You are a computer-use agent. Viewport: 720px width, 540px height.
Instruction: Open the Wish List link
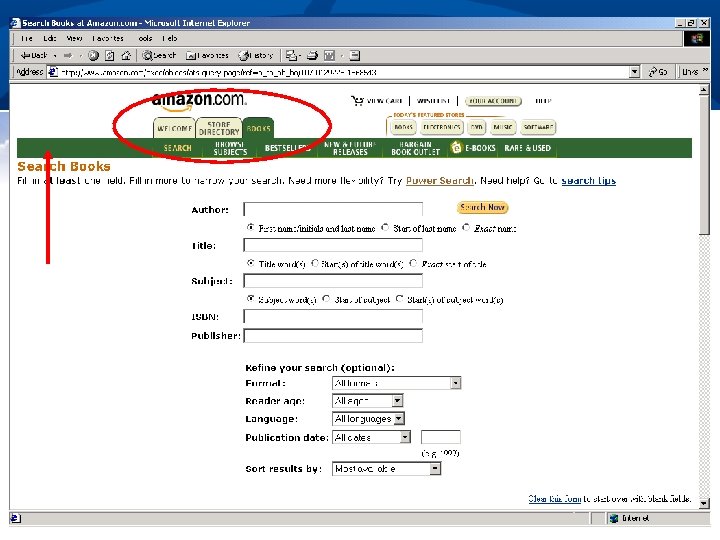(x=433, y=101)
